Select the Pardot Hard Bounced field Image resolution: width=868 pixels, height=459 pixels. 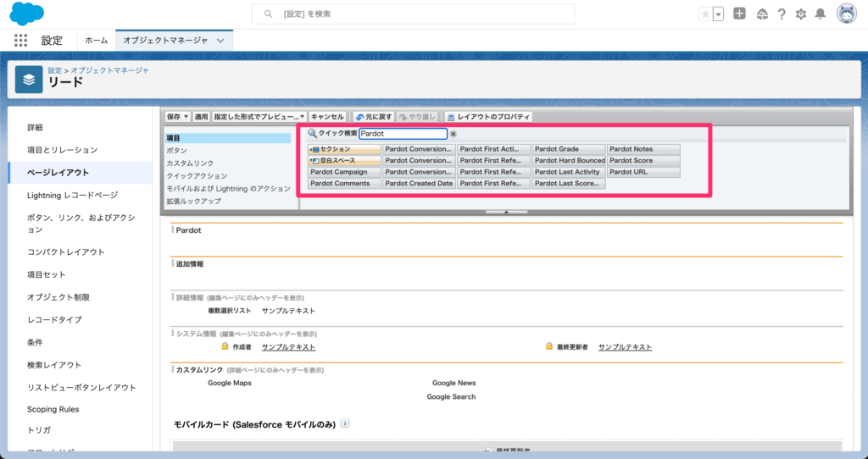click(569, 160)
